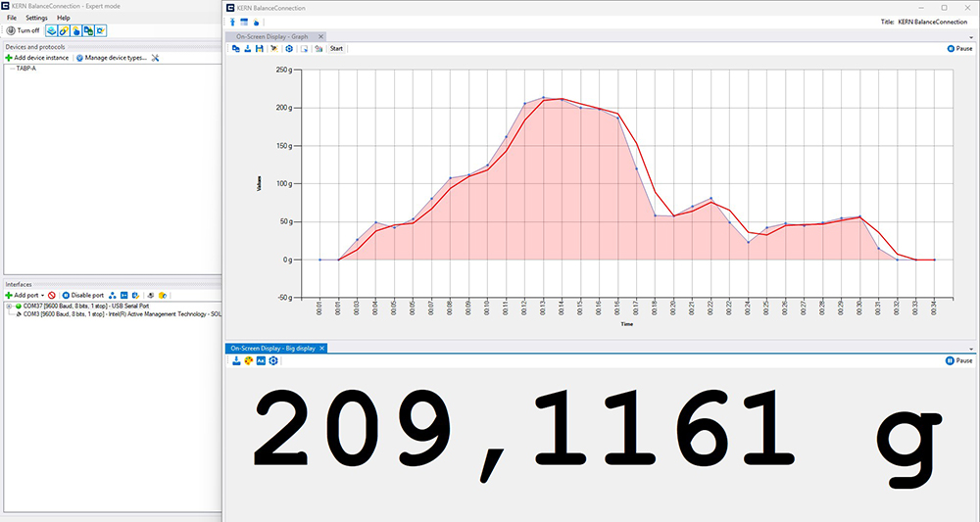This screenshot has height=522, width=980.
Task: Click the font size icon in Big display
Action: 261,361
